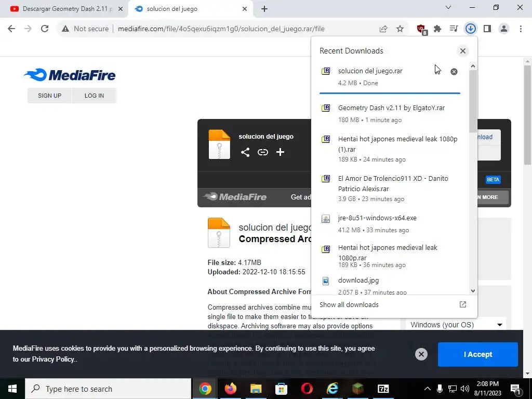Click the SIGN UP button

(49, 96)
